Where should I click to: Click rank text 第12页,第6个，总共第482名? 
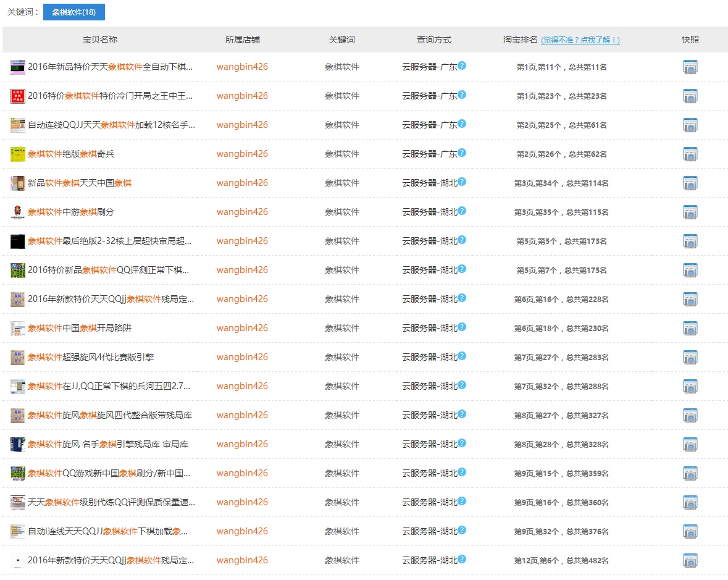(561, 560)
